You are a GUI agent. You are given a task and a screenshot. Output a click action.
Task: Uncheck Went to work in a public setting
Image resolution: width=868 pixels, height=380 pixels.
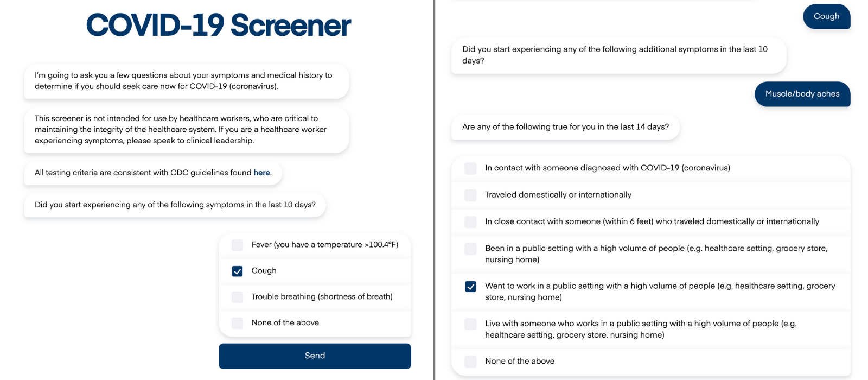pos(470,286)
